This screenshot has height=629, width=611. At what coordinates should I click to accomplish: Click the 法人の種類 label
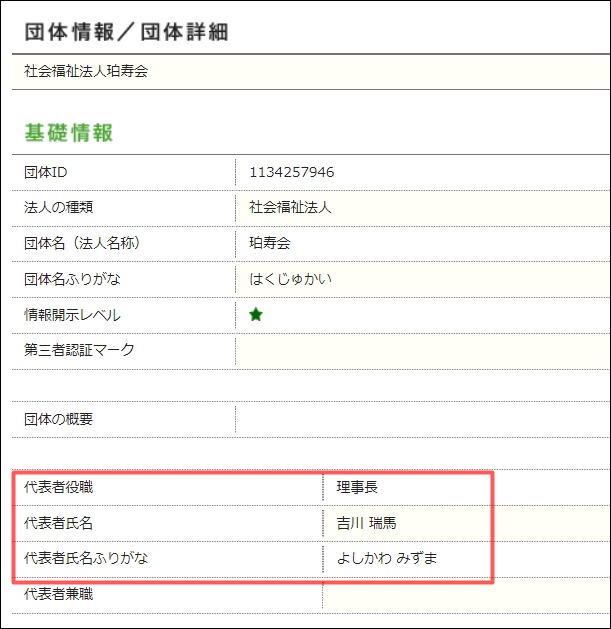pyautogui.click(x=59, y=207)
